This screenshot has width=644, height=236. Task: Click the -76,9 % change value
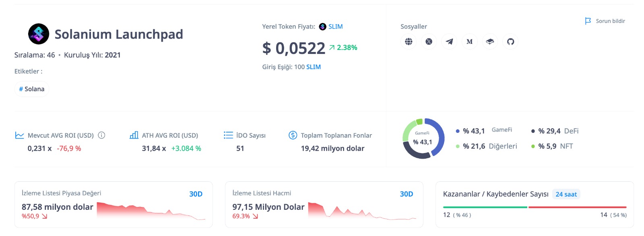[69, 149]
